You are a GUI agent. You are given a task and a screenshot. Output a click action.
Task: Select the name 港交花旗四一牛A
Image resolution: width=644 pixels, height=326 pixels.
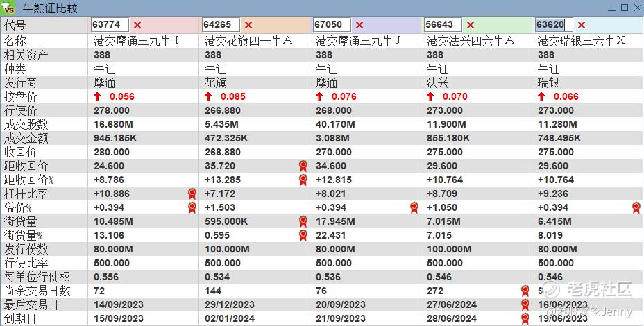pos(248,41)
